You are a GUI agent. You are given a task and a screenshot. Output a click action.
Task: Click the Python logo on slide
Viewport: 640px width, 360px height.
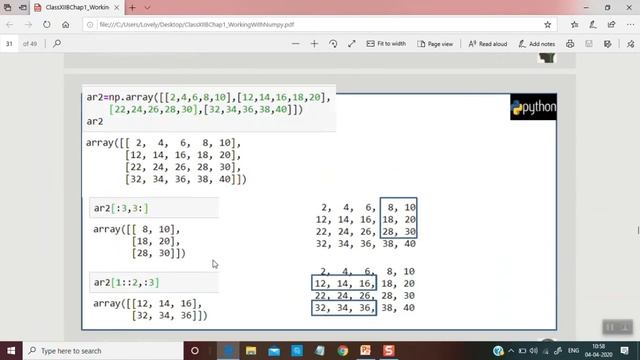coord(533,107)
